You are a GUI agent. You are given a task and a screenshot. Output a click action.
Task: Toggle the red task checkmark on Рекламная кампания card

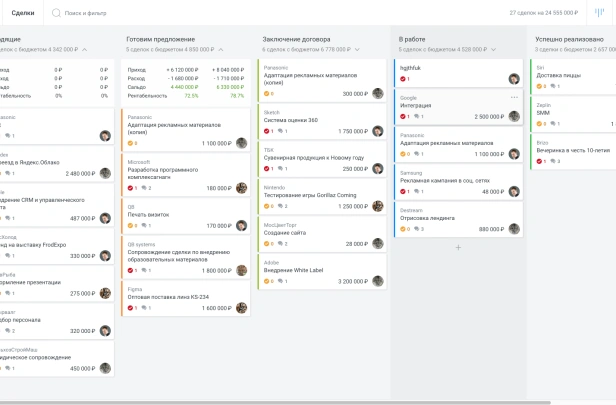click(x=403, y=192)
